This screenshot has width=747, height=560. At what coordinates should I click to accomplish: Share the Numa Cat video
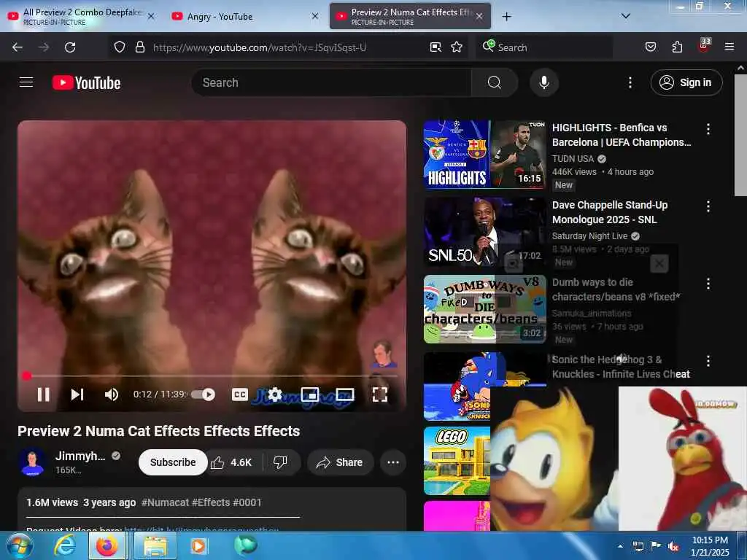point(340,462)
